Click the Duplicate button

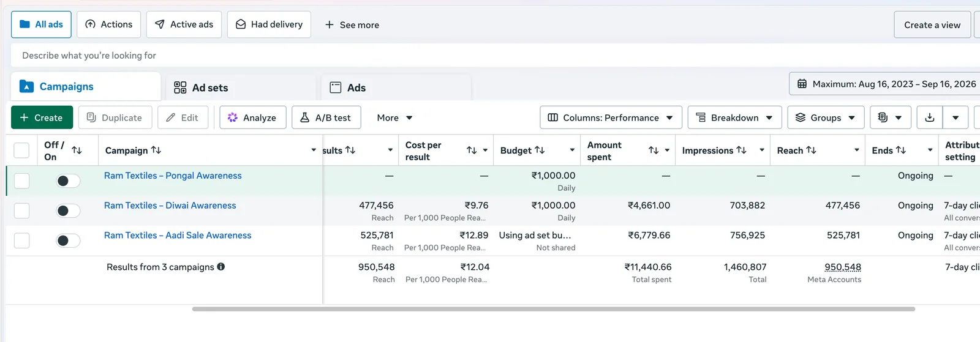(x=115, y=117)
